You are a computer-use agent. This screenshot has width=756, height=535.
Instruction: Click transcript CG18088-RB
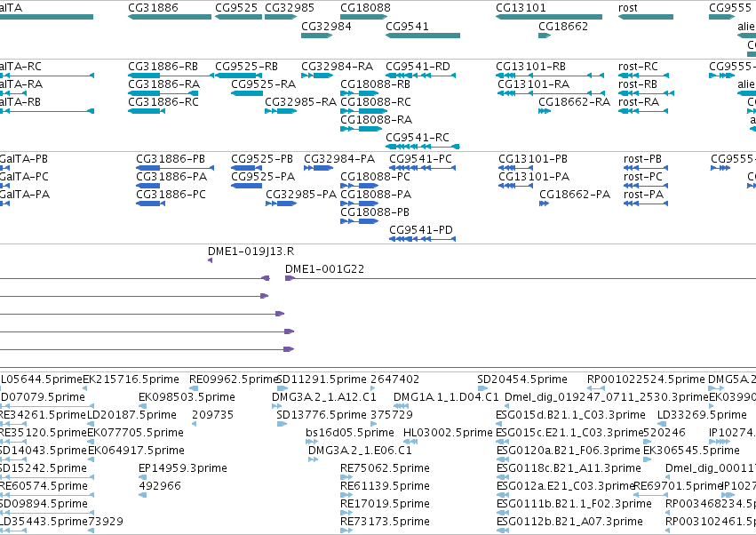pyautogui.click(x=359, y=93)
